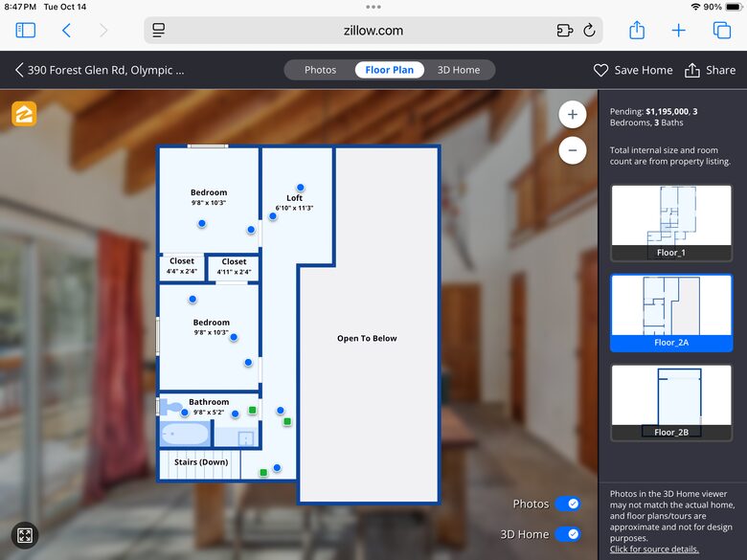Select the Floor_2B thumbnail
The width and height of the screenshot is (747, 560).
670,402
